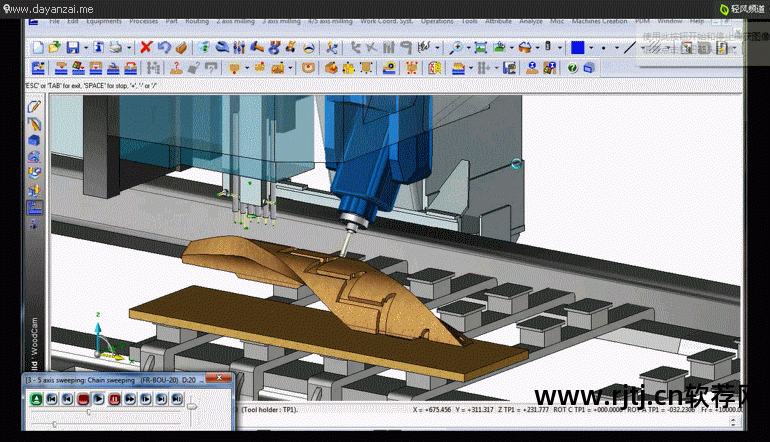The height and width of the screenshot is (442, 770).
Task: Expand the safety glasses dropdown arrow
Action: pos(537,48)
